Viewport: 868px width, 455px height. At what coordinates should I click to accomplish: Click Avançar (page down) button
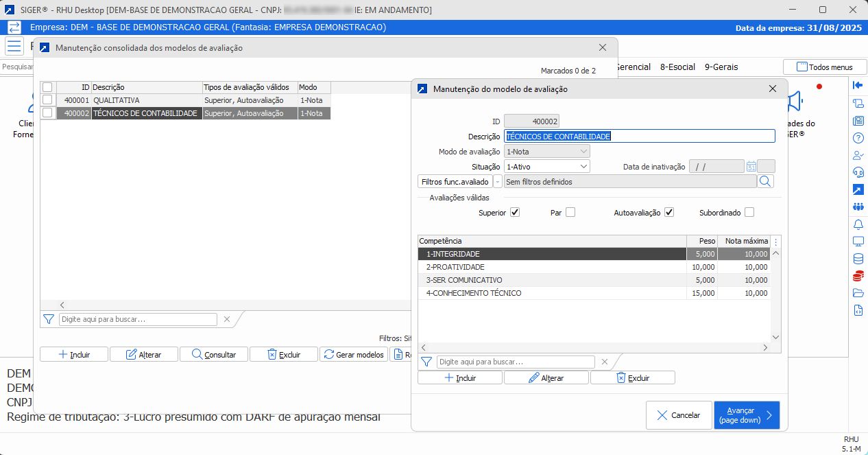(x=747, y=415)
